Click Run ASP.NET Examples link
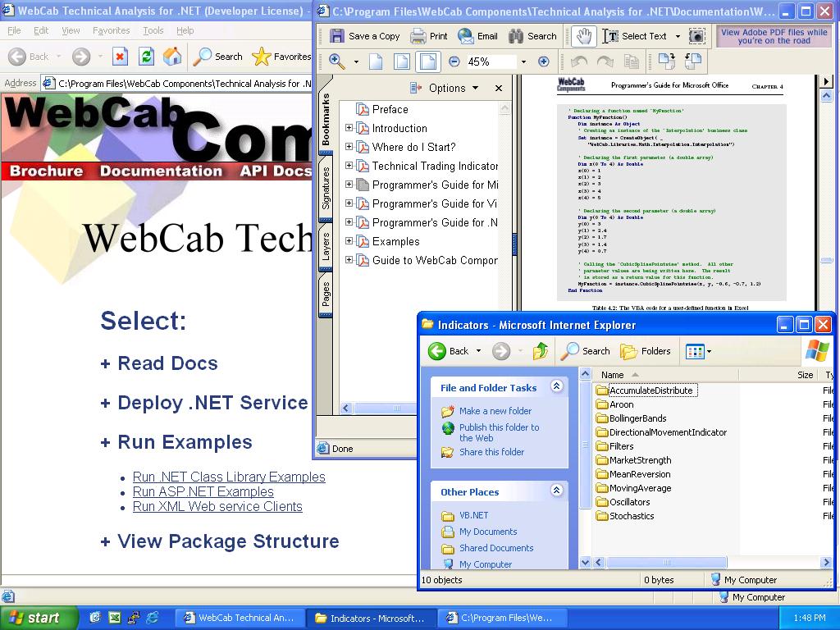Viewport: 840px width, 630px height. point(203,492)
